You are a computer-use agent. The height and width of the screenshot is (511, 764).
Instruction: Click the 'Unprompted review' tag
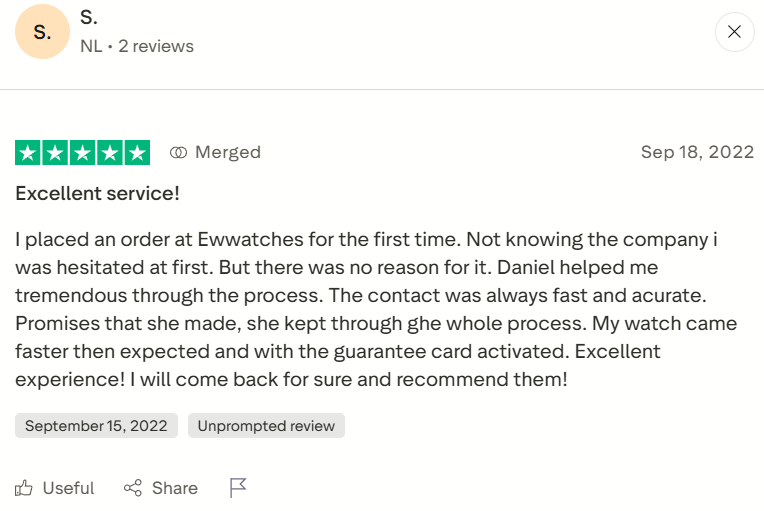266,425
